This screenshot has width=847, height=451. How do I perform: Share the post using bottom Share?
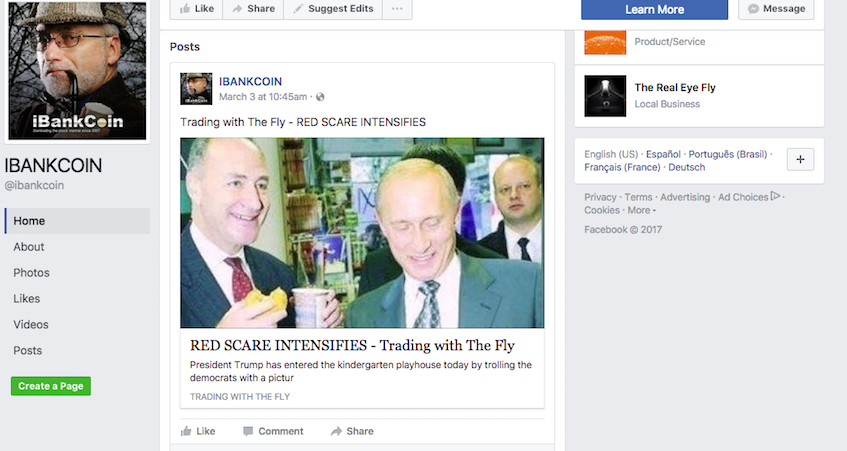[352, 431]
